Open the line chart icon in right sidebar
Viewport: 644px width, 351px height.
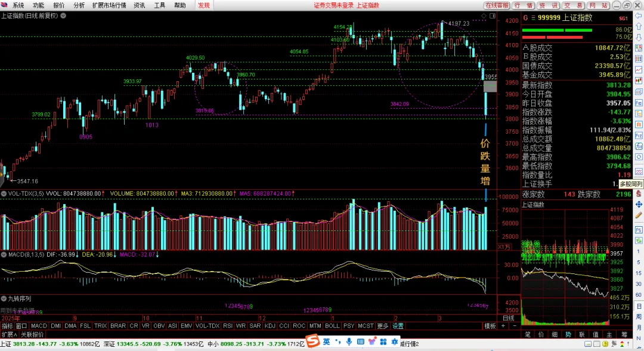click(639, 70)
